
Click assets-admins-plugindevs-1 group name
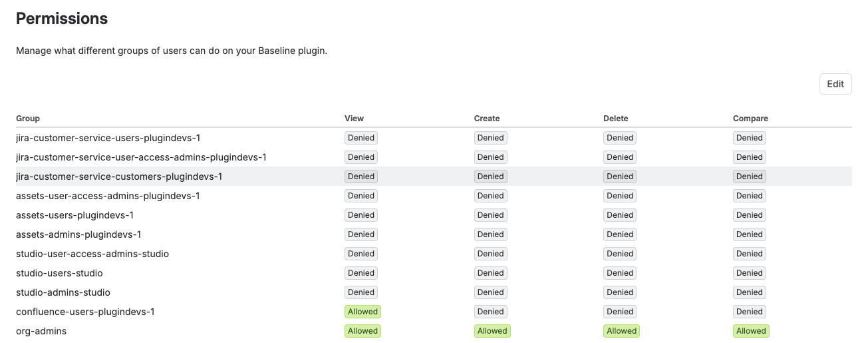[x=78, y=234]
